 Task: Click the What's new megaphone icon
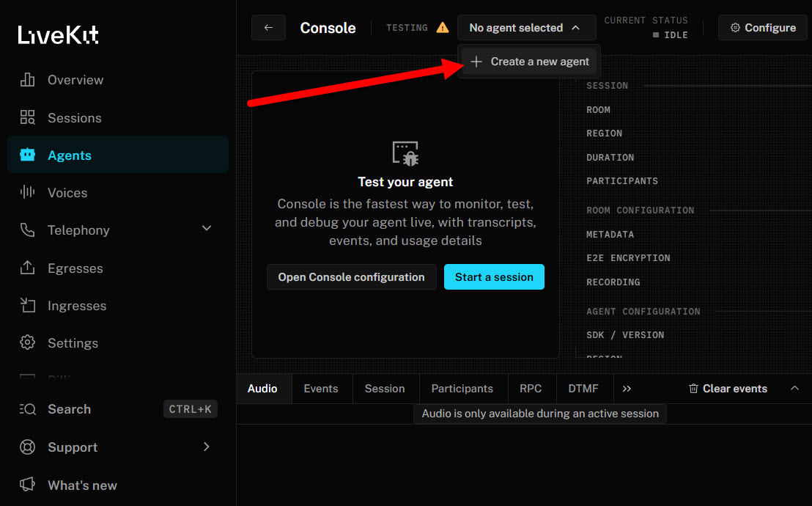click(x=27, y=485)
